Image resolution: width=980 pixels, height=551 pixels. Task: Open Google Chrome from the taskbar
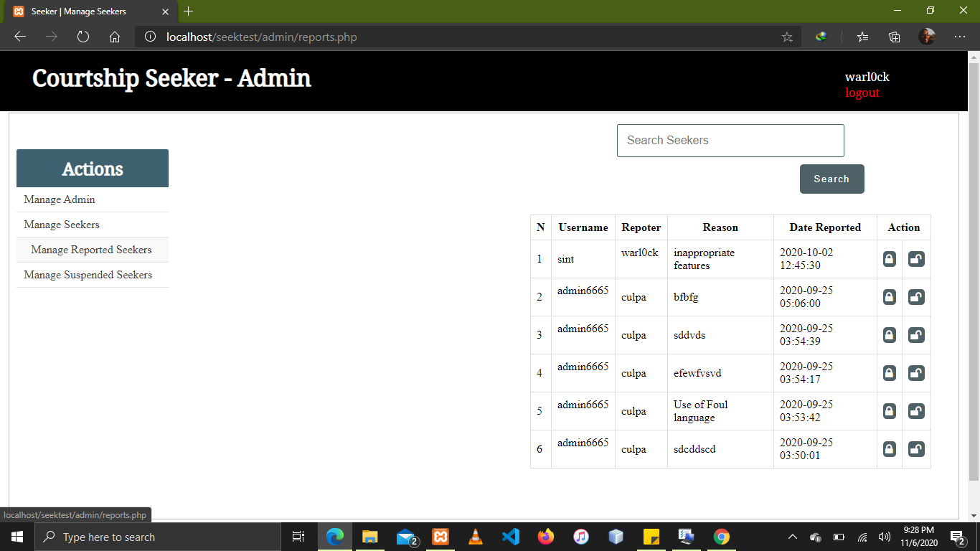(x=721, y=537)
